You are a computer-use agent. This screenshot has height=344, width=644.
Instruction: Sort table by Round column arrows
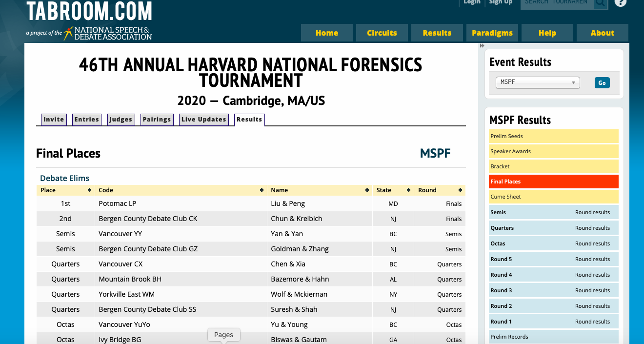tap(460, 190)
